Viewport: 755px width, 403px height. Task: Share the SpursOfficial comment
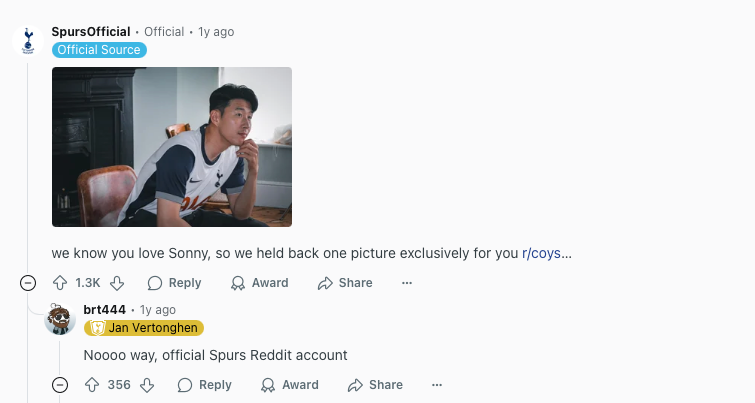click(x=345, y=283)
